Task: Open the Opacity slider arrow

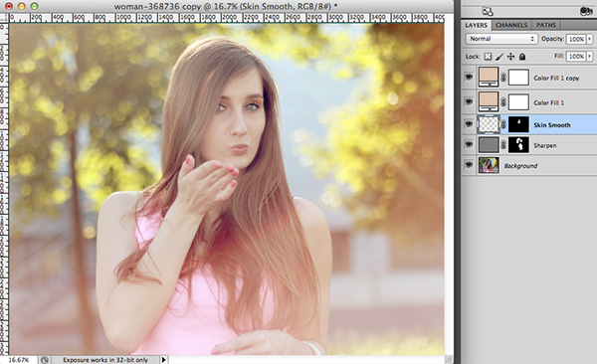Action: pyautogui.click(x=590, y=39)
